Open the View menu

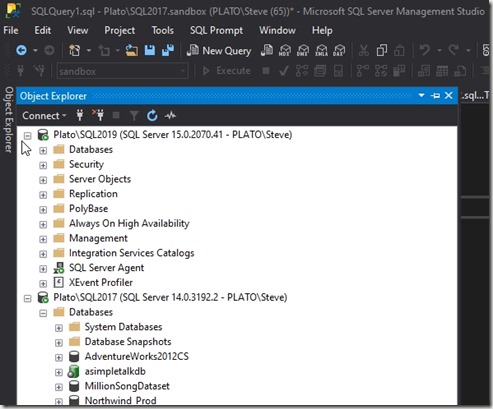[78, 30]
